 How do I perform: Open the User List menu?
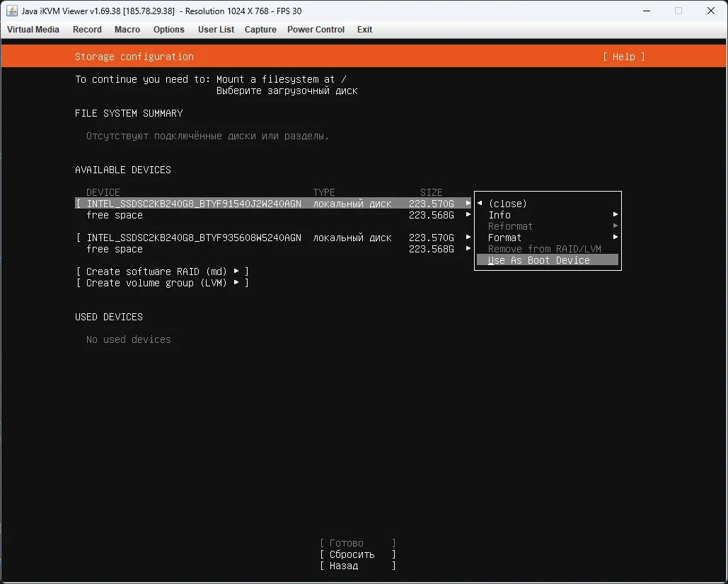click(216, 30)
